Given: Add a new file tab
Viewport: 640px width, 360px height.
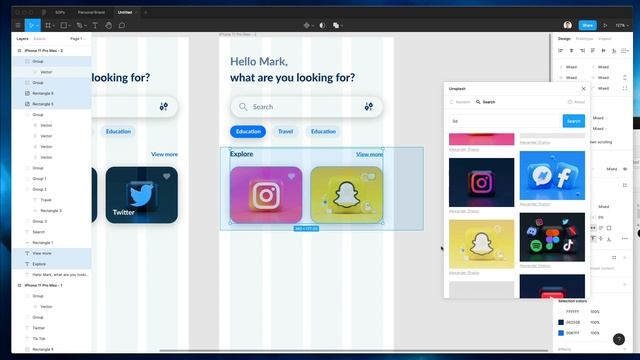Looking at the screenshot, I should [146, 12].
